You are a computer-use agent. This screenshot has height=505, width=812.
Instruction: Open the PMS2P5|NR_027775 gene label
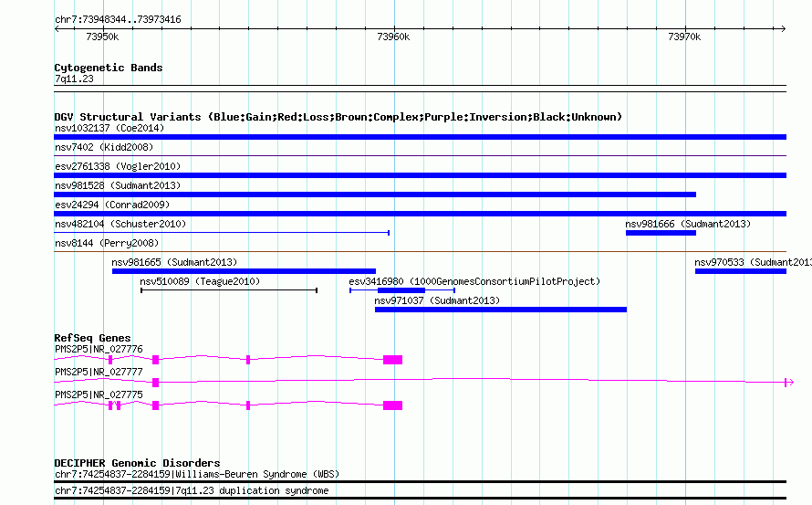(99, 395)
